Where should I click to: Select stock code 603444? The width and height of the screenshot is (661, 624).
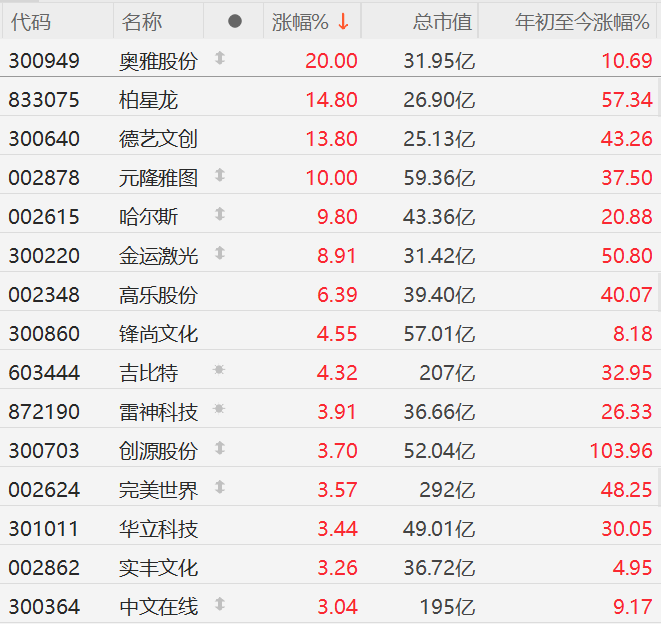44,373
